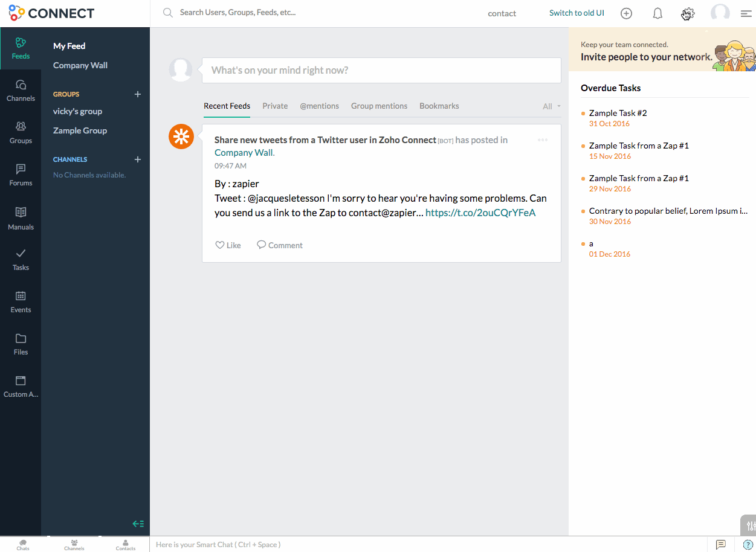Open the Contacts tab in the bottom bar

(126, 545)
